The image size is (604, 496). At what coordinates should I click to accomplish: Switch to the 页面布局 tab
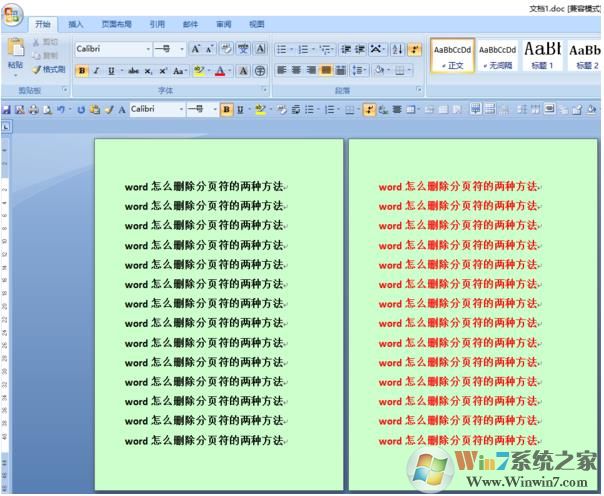coord(117,24)
